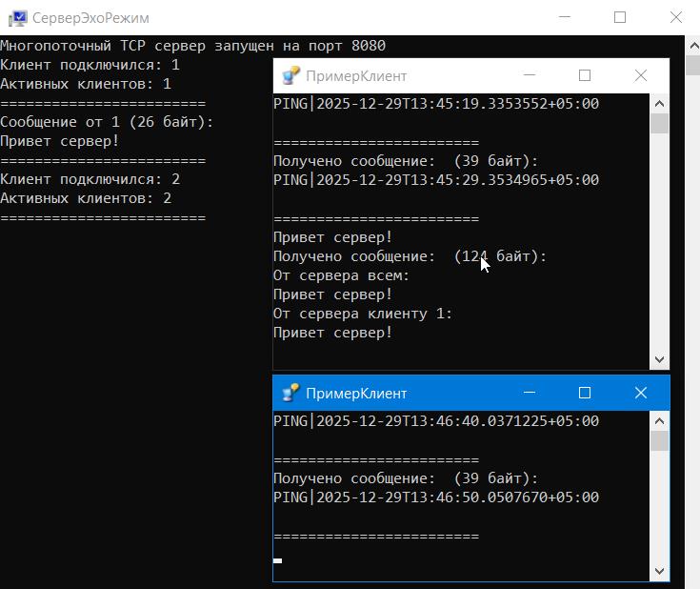Click the 'Активных клиентов: 2' line in server console
This screenshot has height=589, width=700.
point(86,198)
